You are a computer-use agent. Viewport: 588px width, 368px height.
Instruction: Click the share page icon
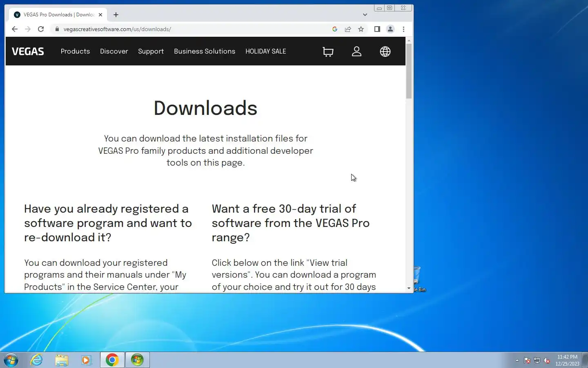348,29
